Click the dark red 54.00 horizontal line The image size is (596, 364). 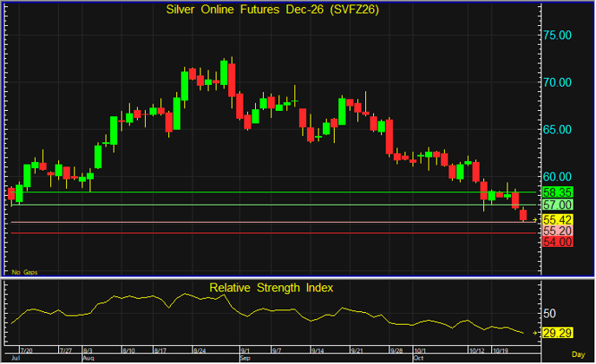pos(273,233)
